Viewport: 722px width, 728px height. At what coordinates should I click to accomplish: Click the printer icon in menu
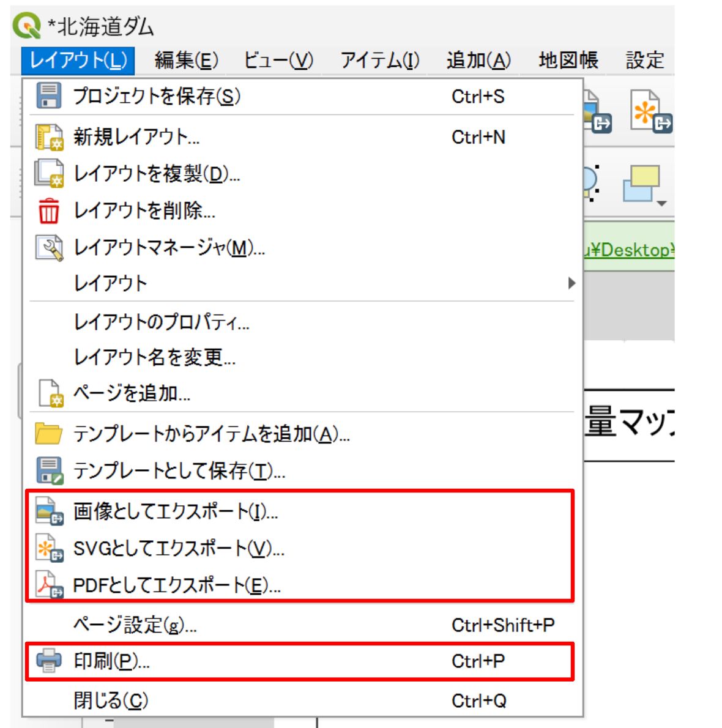(x=49, y=660)
